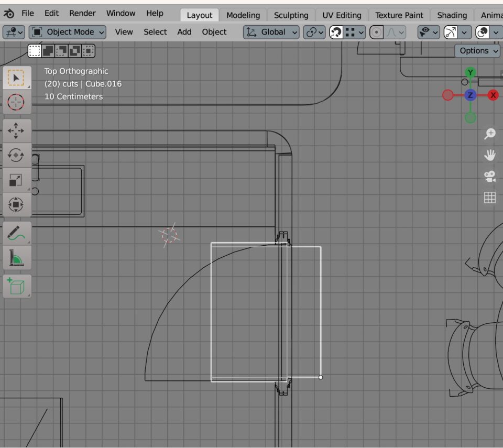Toggle snapping magnet button
The image size is (503, 448).
tap(336, 32)
